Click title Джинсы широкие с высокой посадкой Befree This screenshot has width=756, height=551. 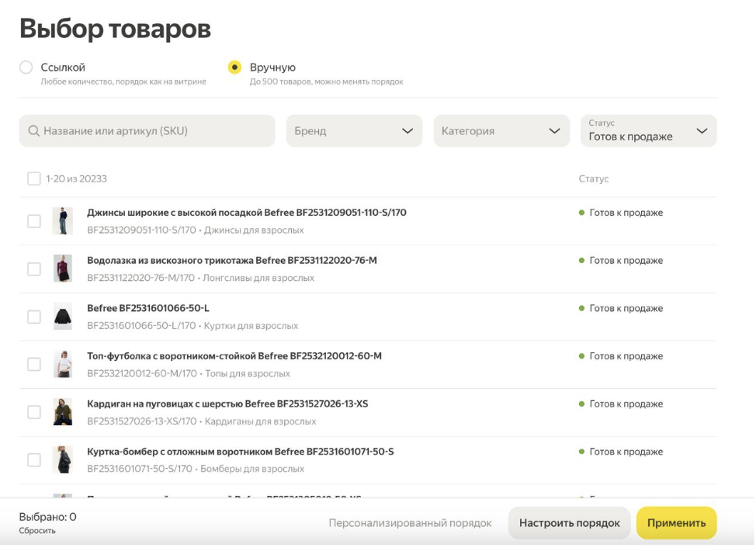246,213
